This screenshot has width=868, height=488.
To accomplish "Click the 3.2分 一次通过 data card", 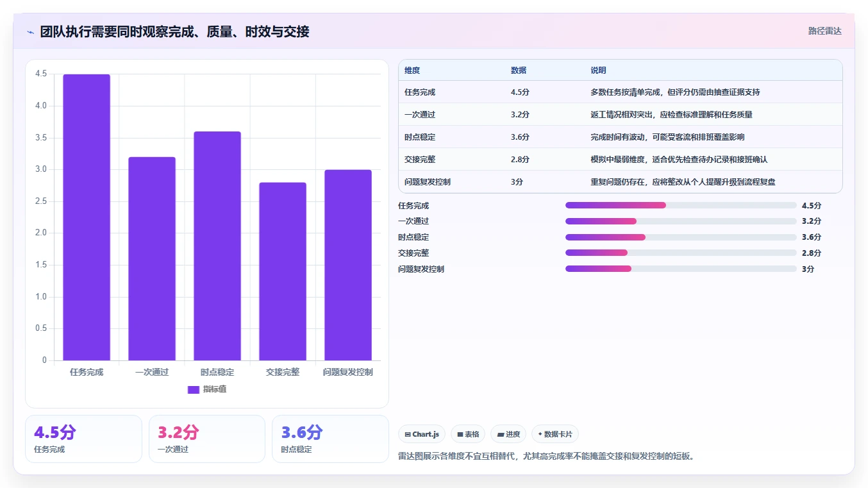I will (207, 439).
